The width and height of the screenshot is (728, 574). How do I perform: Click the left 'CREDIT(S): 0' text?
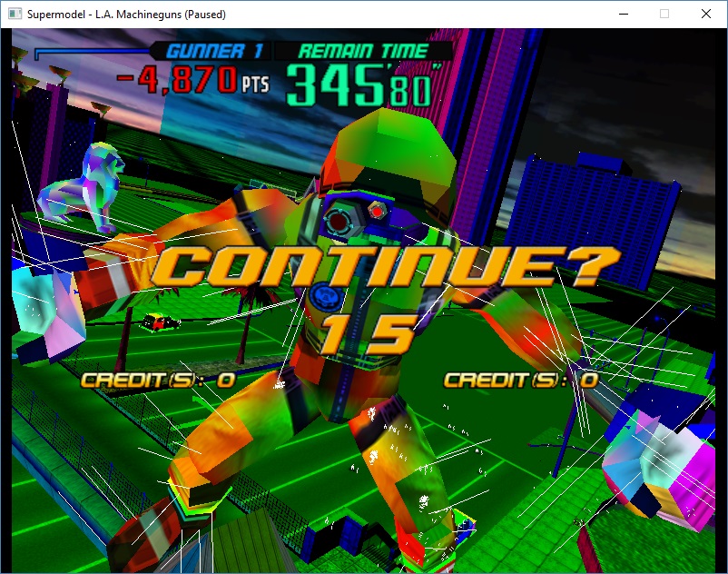pos(158,381)
